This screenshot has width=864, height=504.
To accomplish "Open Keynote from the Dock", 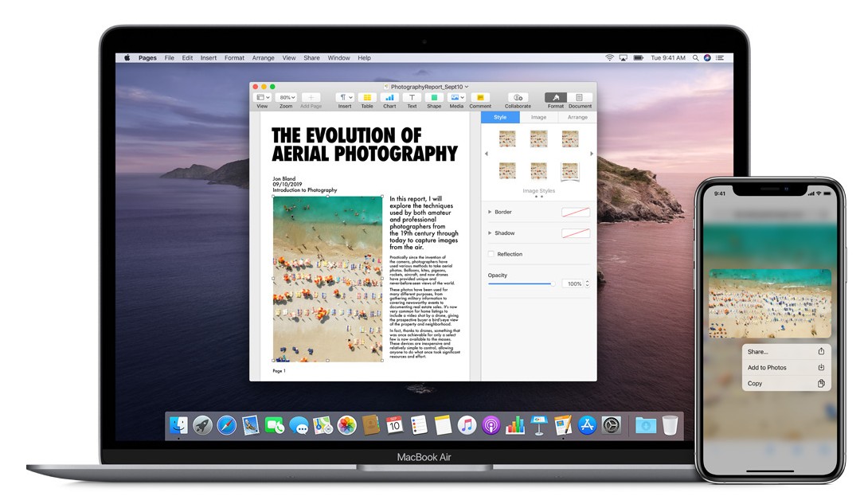I will coord(539,425).
